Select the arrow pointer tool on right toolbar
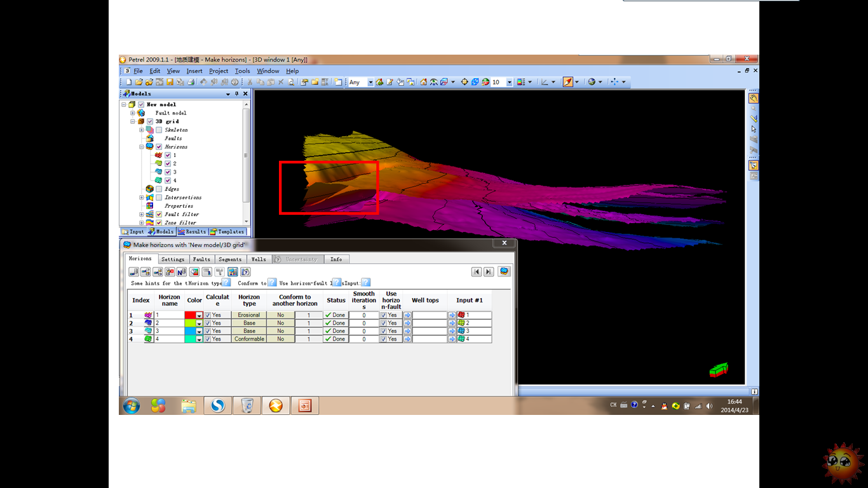 point(754,129)
